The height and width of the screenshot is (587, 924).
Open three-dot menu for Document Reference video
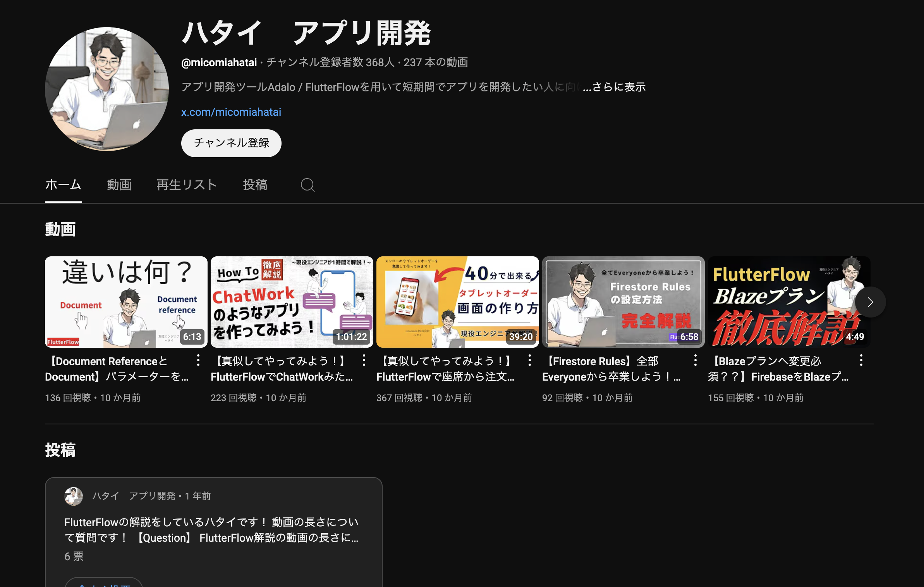point(198,360)
